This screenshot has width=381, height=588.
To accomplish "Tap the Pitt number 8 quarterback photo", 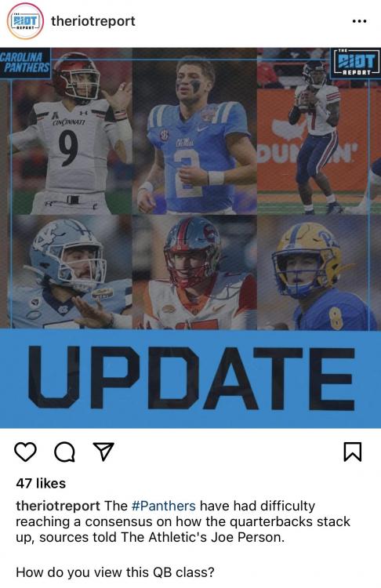I will pos(317,272).
